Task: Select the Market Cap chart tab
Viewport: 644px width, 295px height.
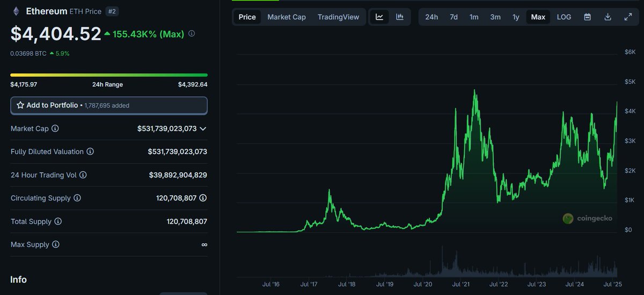Action: [x=287, y=17]
